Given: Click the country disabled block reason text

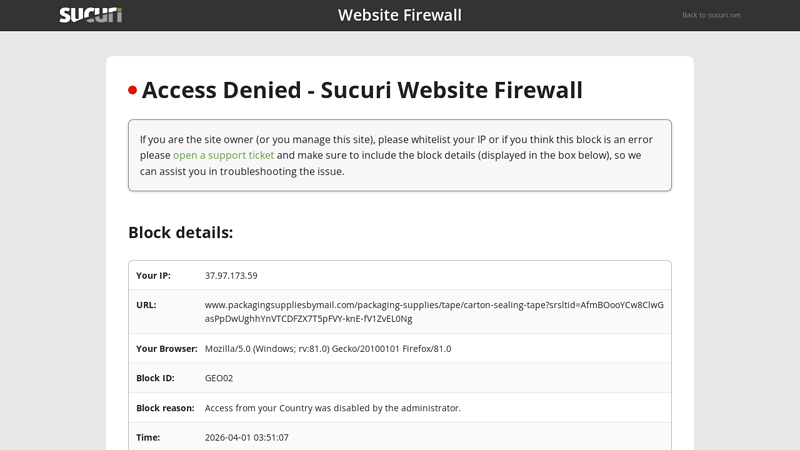Looking at the screenshot, I should click(332, 408).
